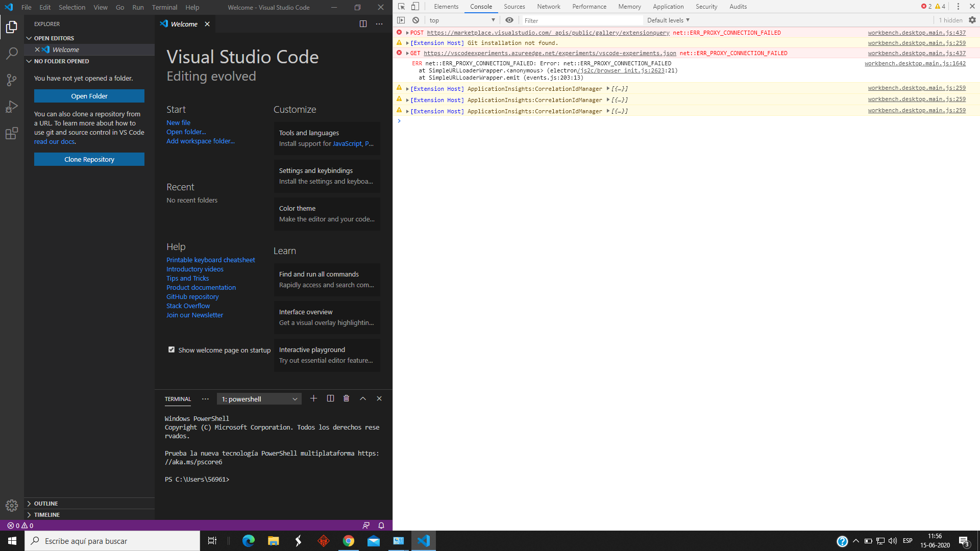The image size is (980, 551).
Task: Open DevTools customize menu dots
Action: click(x=958, y=7)
